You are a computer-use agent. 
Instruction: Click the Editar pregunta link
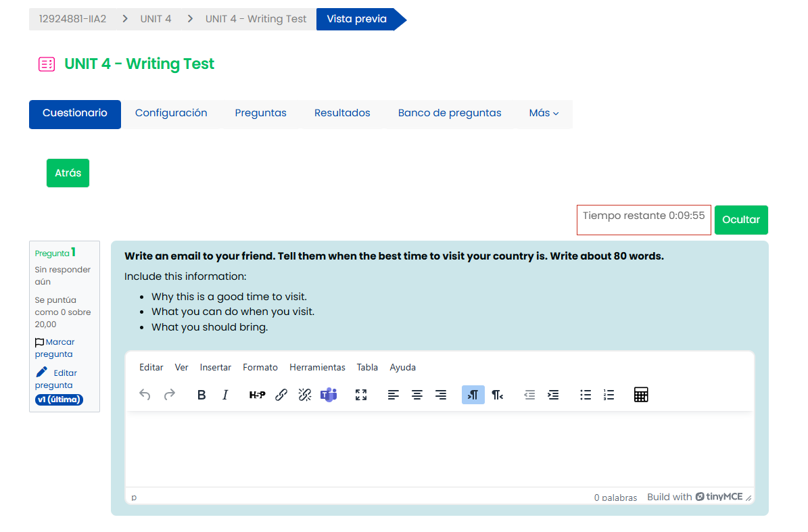[x=56, y=379]
